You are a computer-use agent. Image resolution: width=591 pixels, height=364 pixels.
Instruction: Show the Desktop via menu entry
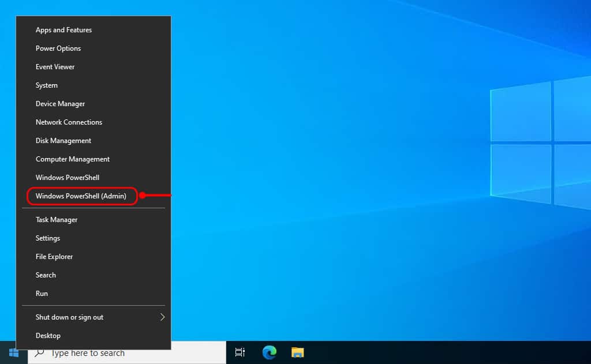pos(93,336)
